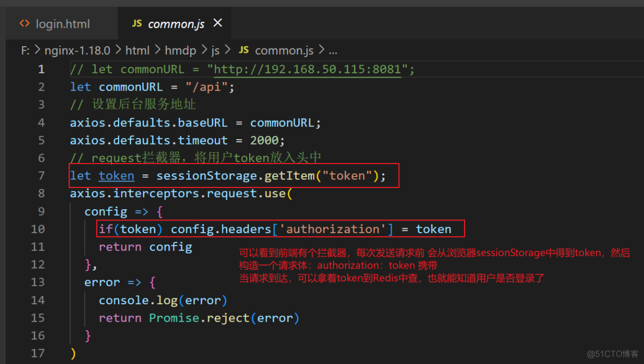Select the js folder in breadcrumbs
Image resolution: width=644 pixels, height=364 pixels.
click(215, 51)
